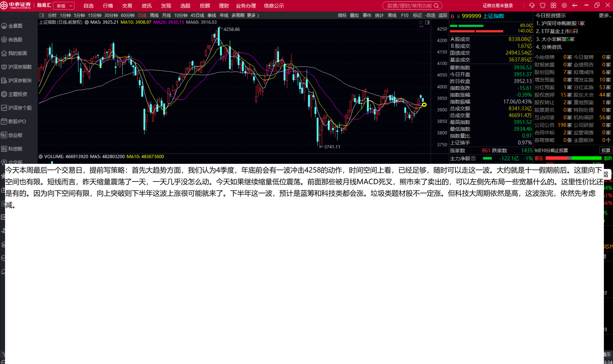Click the magnifier search icon
Screen dimensions: 613x364
(x=436, y=6)
